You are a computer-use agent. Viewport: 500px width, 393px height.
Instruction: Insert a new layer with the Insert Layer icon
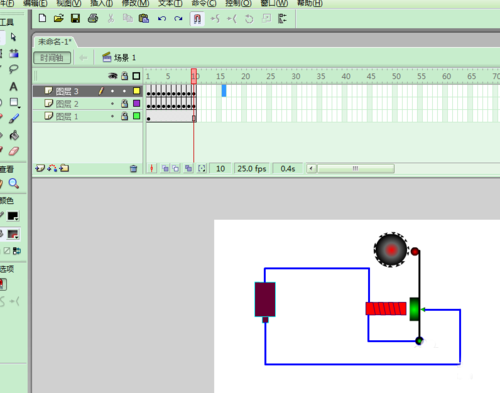pyautogui.click(x=40, y=169)
